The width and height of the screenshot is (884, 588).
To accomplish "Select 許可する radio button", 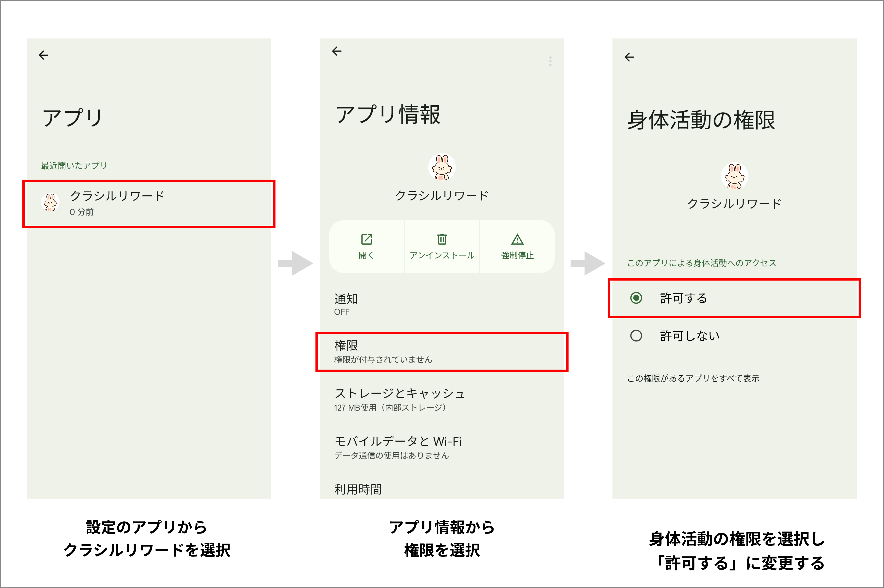I will [636, 298].
